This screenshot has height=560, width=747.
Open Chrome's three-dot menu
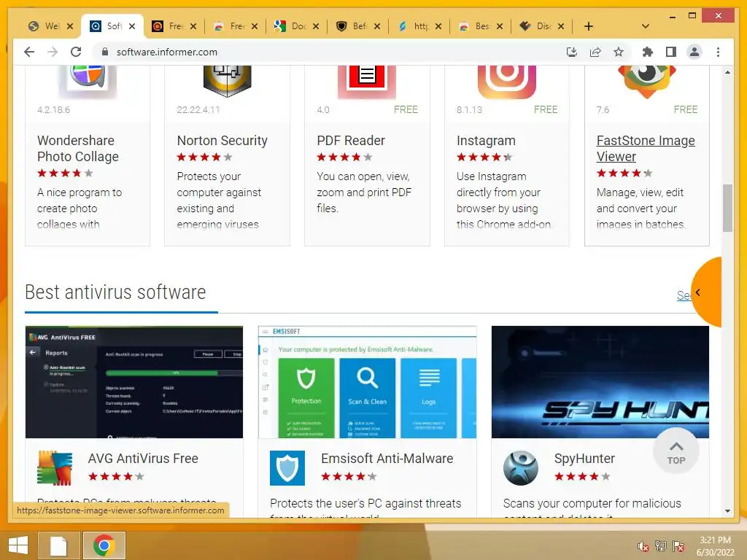(718, 52)
